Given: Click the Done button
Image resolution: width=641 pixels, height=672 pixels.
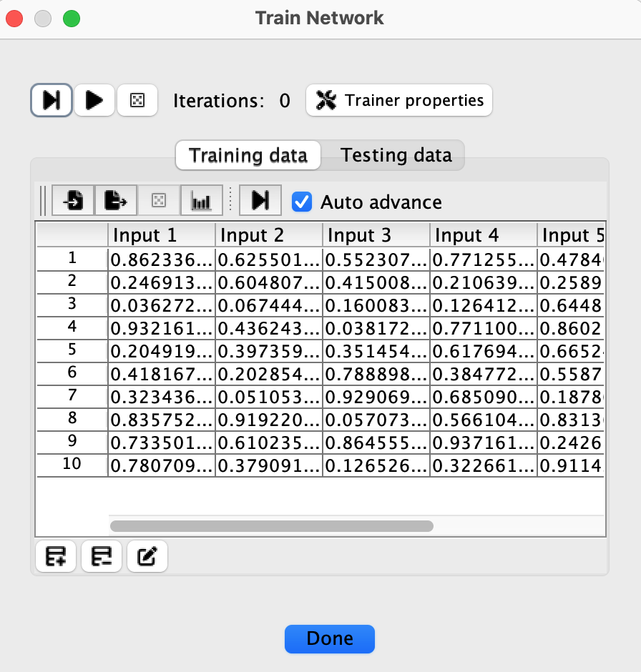Looking at the screenshot, I should coord(329,638).
